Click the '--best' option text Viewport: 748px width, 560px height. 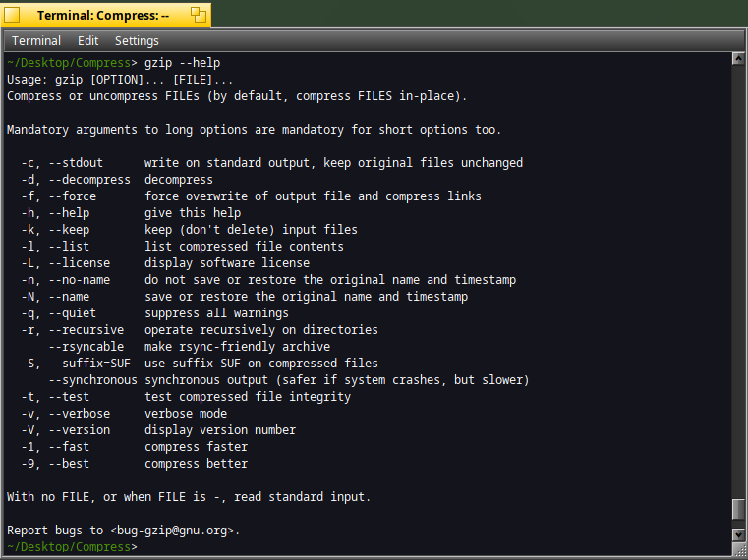pyautogui.click(x=69, y=464)
